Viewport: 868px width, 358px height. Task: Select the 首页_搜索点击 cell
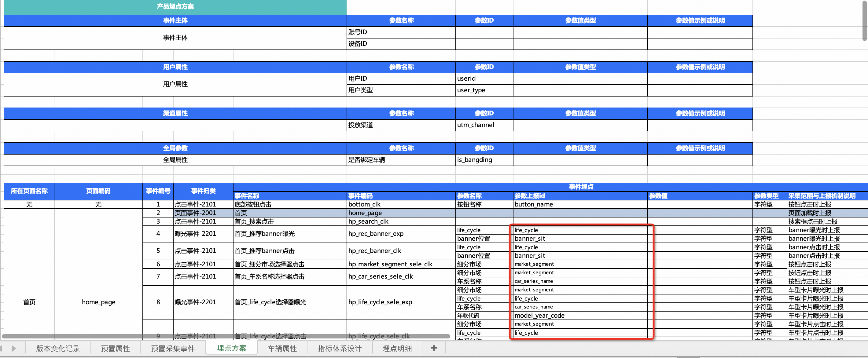coord(290,221)
